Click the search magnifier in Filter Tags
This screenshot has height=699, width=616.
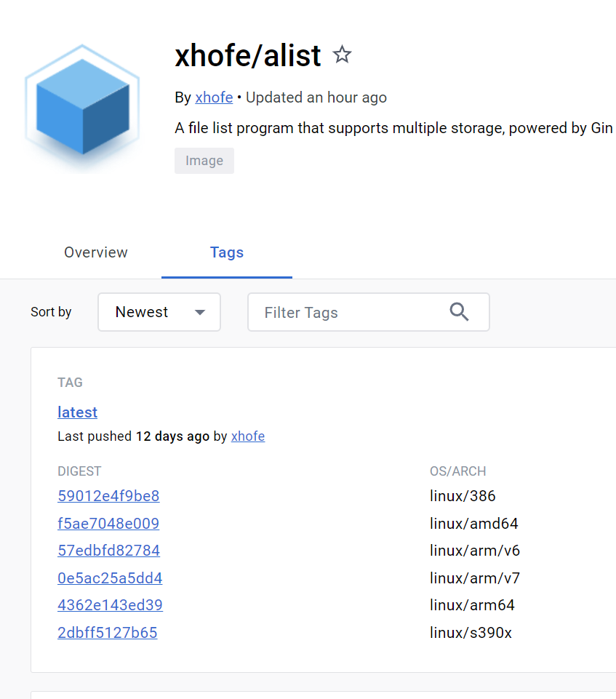pos(459,311)
